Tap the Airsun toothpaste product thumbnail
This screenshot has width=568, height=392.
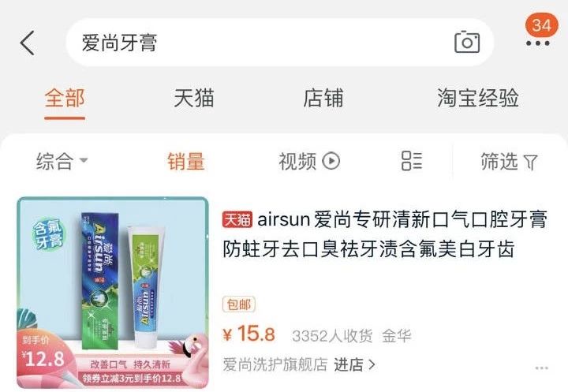click(113, 293)
